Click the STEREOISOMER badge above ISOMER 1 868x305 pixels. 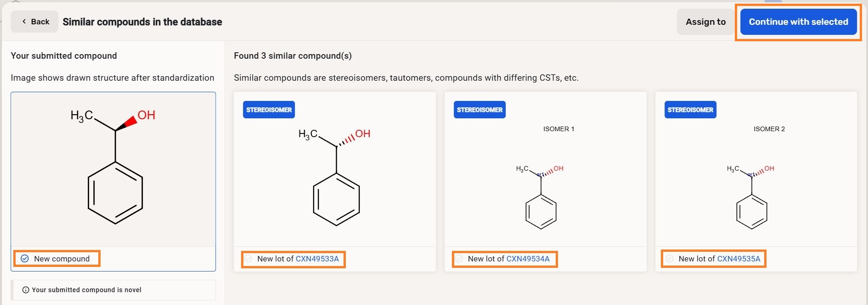[x=479, y=110]
